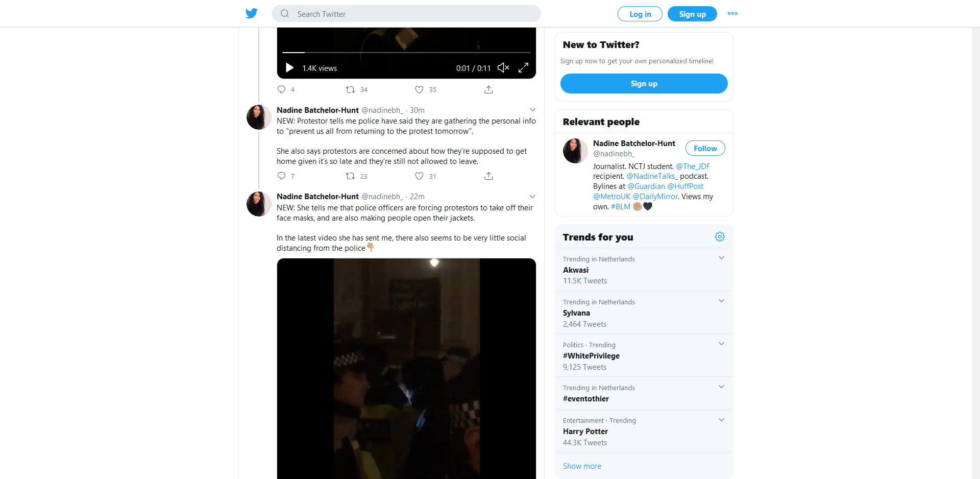Expand the video to fullscreen
Viewport: 980px width, 479px height.
click(523, 68)
